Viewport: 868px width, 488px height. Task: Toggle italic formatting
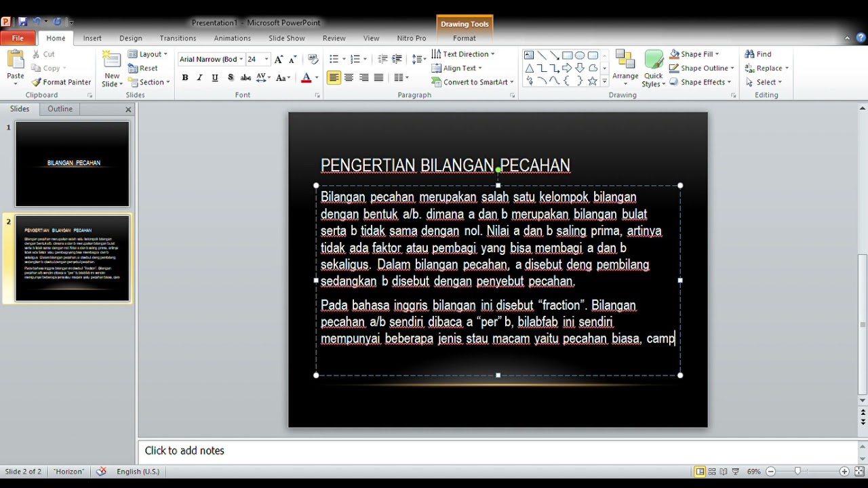(x=199, y=78)
